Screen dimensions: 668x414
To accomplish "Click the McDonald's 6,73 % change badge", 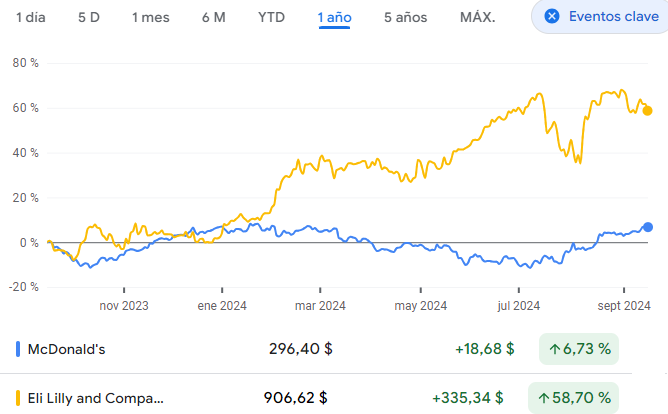I will (579, 349).
